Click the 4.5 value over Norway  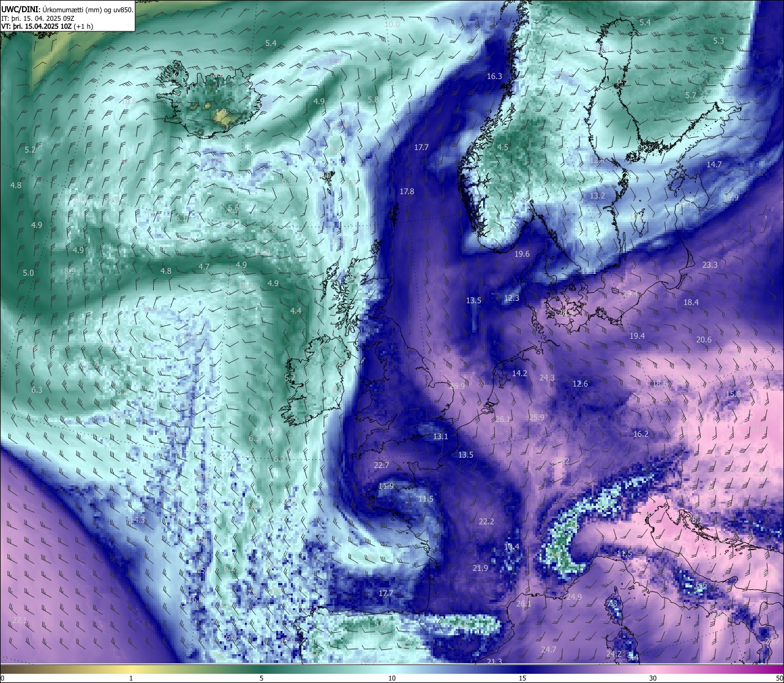502,148
